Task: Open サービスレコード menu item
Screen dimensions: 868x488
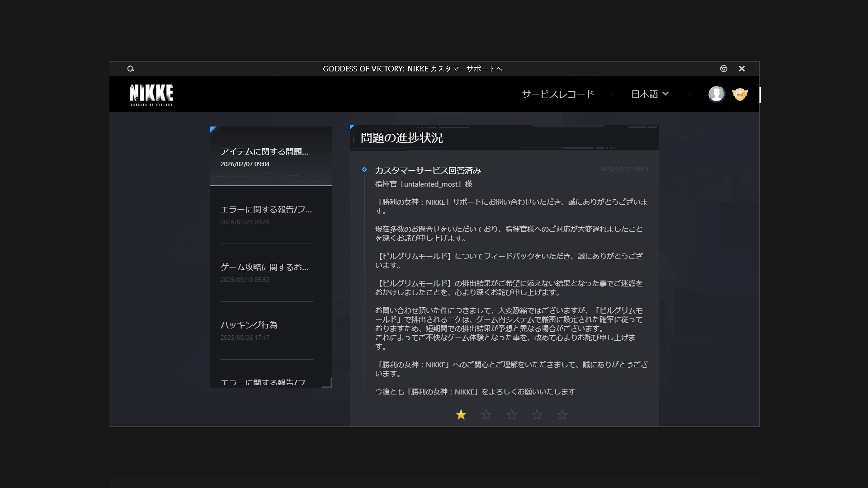Action: (558, 94)
